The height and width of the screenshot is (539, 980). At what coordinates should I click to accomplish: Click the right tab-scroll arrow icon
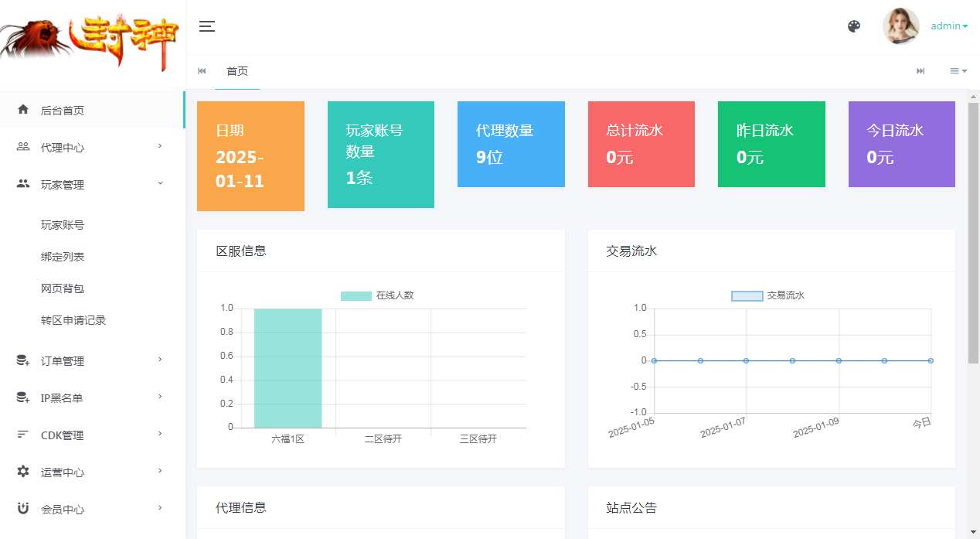click(920, 70)
